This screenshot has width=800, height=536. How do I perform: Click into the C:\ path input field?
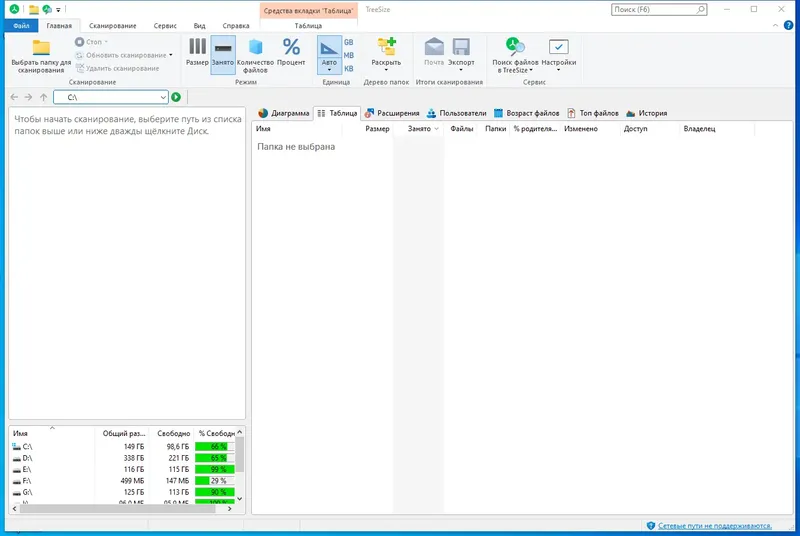[110, 97]
